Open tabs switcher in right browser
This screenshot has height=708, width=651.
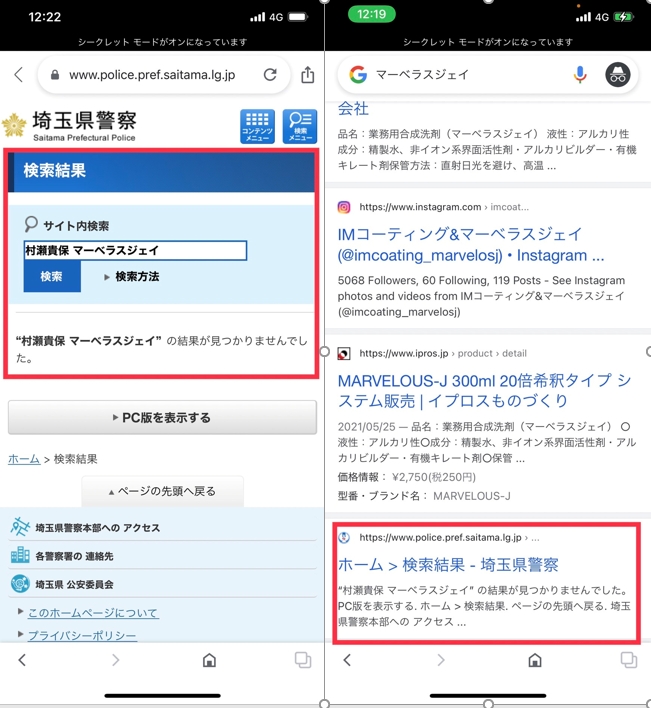pyautogui.click(x=628, y=660)
